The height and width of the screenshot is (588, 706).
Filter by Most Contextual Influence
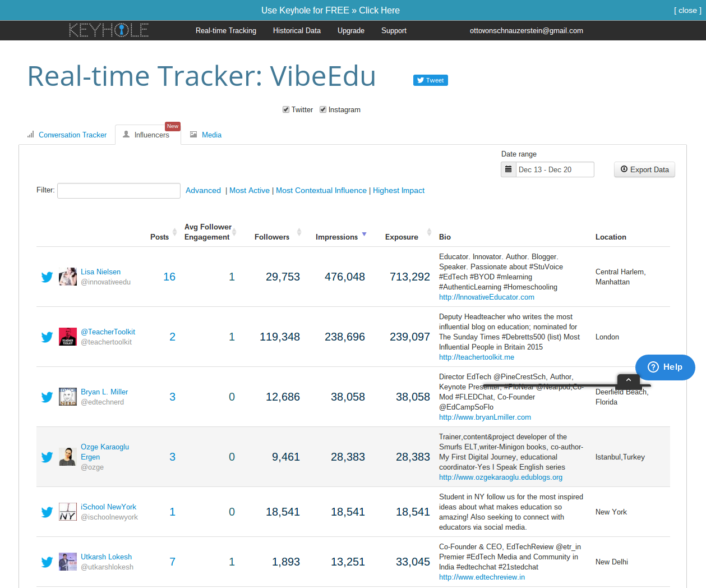coord(321,191)
